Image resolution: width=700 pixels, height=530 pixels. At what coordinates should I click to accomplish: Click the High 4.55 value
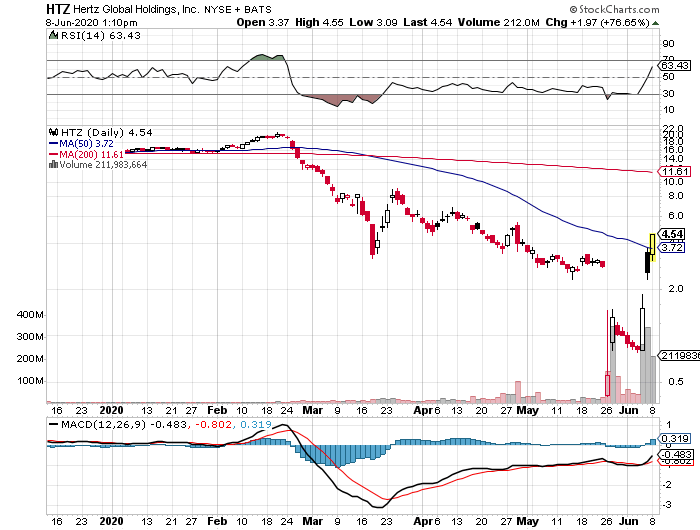pyautogui.click(x=319, y=22)
